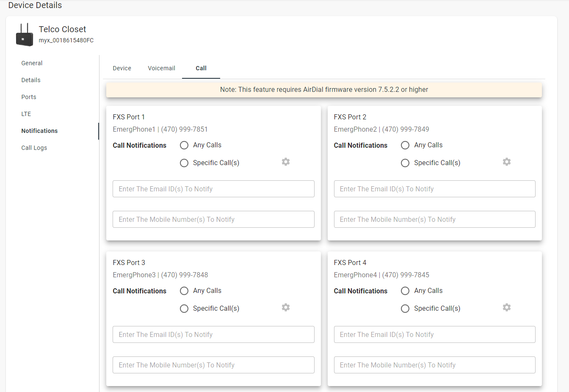Go to the LTE section
The width and height of the screenshot is (569, 392).
pyautogui.click(x=26, y=114)
